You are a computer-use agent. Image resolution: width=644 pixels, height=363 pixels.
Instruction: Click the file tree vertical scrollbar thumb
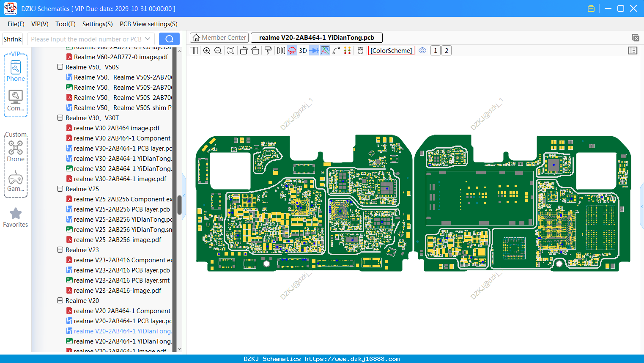click(179, 204)
